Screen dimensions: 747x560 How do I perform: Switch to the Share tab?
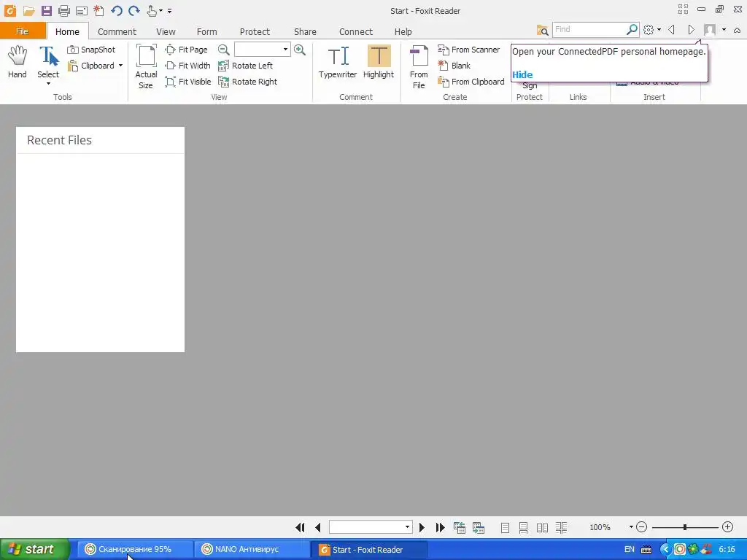coord(305,32)
